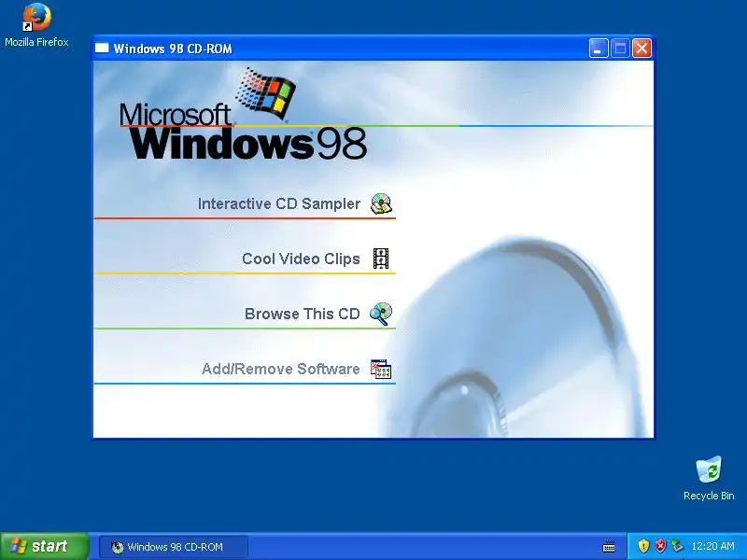Click the CD Sampler disc icon
This screenshot has height=560, width=747.
tap(381, 203)
